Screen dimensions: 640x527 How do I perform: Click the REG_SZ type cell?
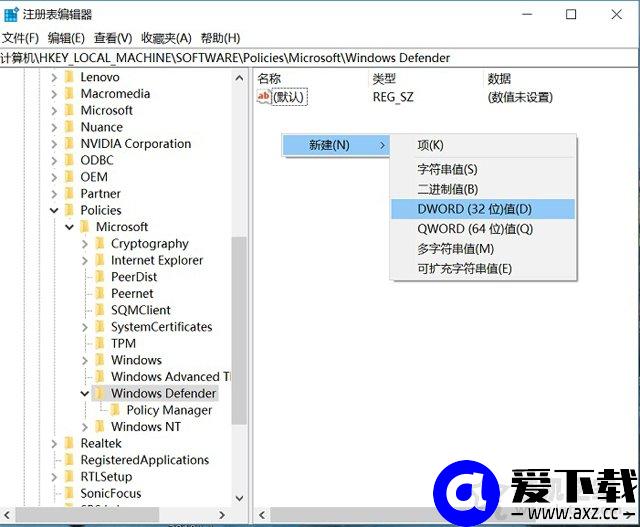coord(393,97)
